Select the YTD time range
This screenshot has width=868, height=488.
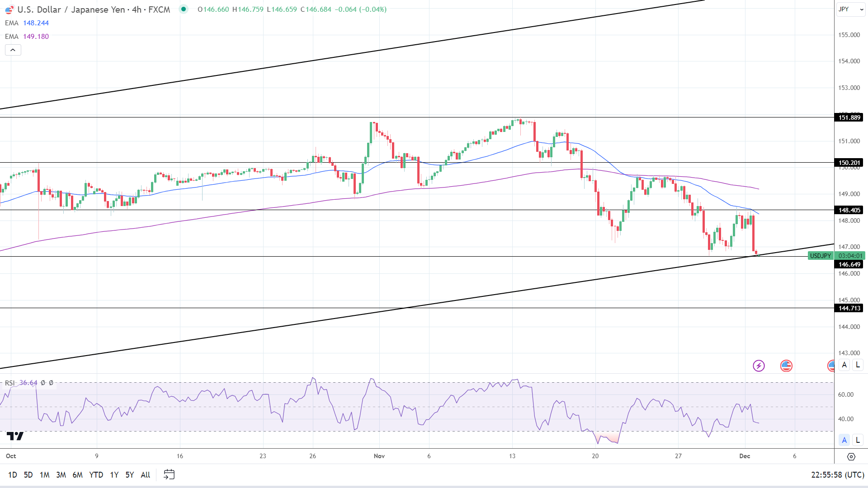96,475
